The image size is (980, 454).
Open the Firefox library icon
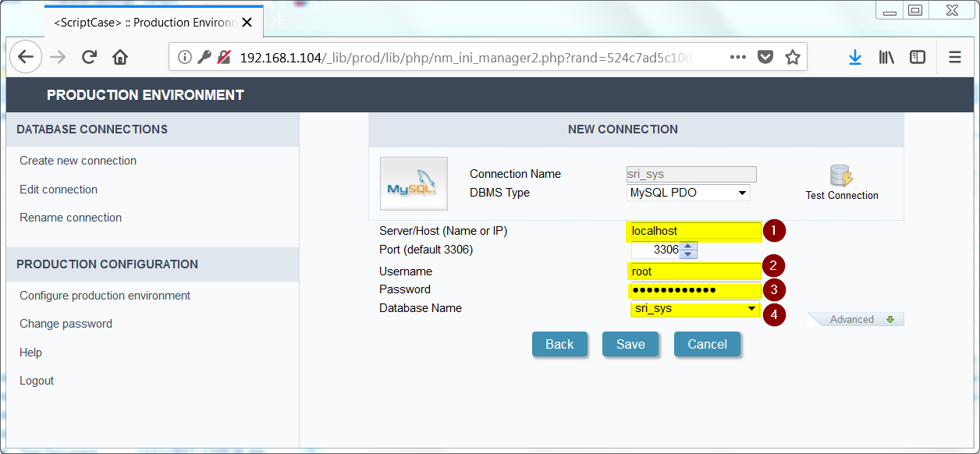(x=886, y=56)
